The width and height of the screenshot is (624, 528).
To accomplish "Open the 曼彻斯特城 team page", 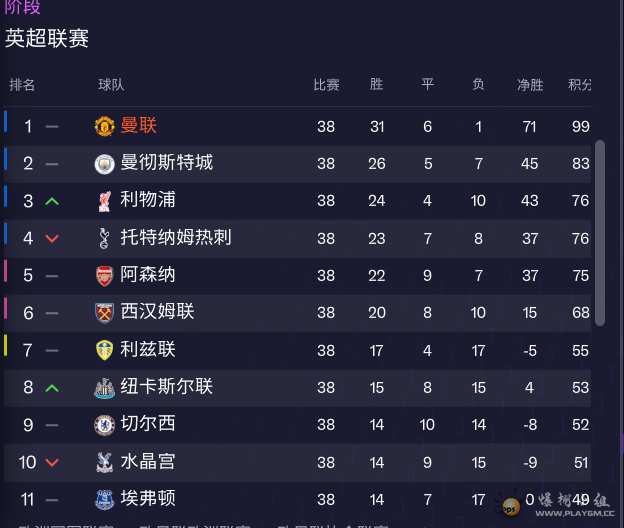I will (x=166, y=163).
